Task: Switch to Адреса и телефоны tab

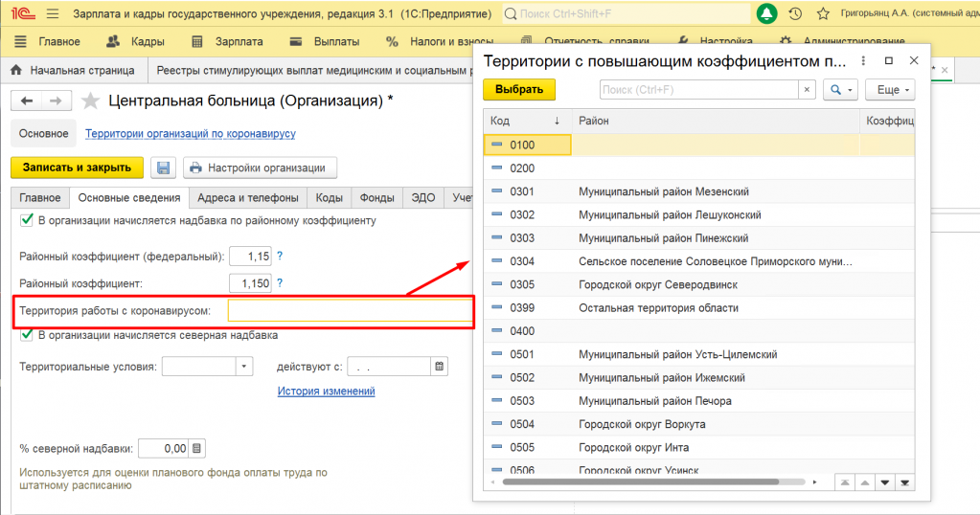Action: pos(247,198)
